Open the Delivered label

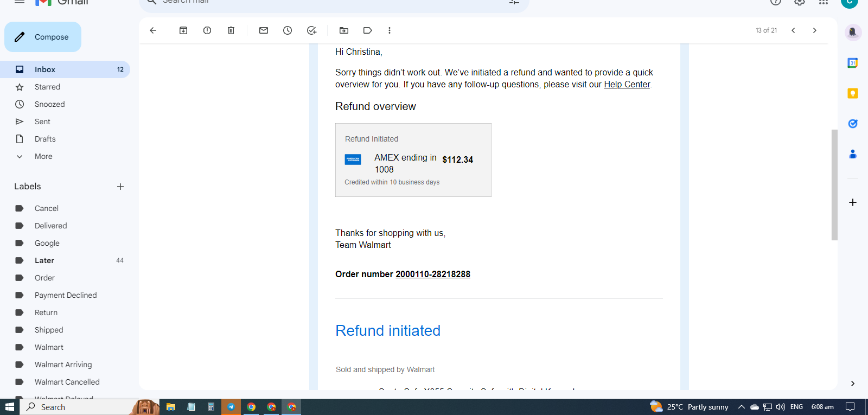(x=65, y=226)
